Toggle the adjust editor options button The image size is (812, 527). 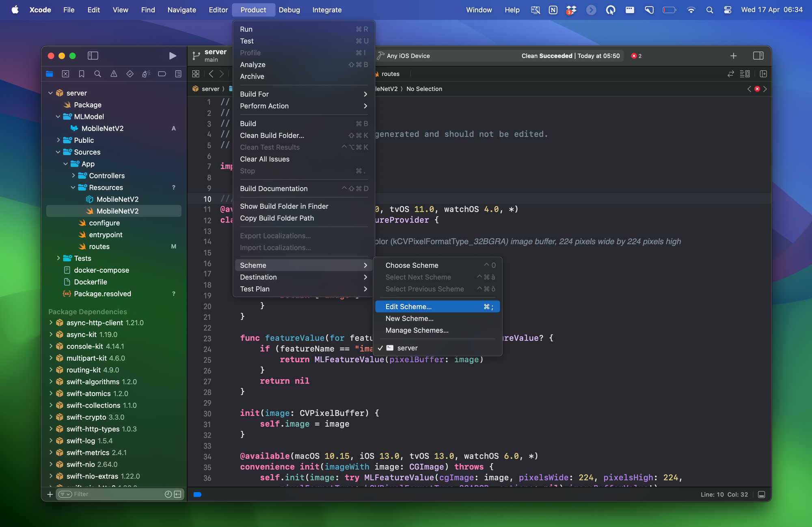click(x=745, y=74)
